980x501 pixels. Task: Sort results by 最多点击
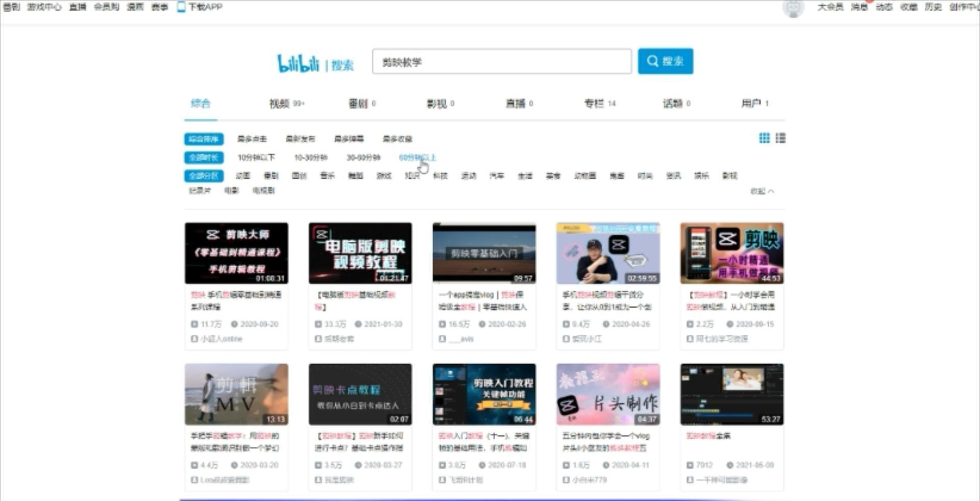252,139
